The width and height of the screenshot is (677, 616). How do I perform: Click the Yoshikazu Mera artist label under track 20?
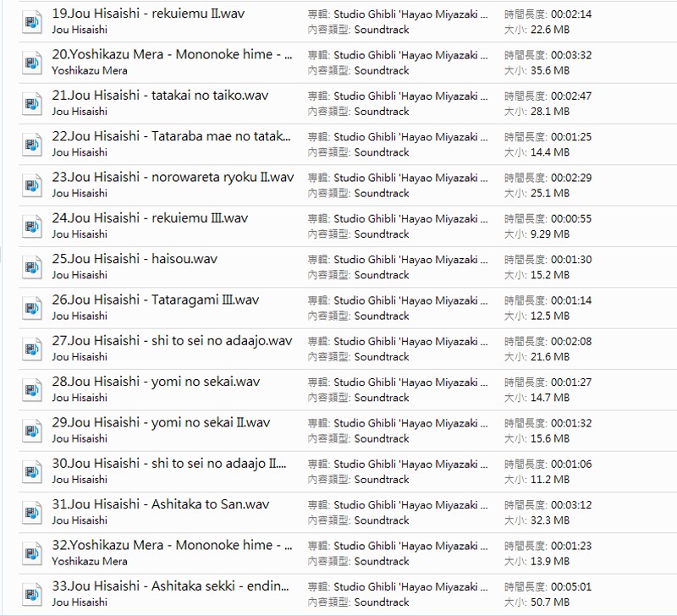[90, 70]
